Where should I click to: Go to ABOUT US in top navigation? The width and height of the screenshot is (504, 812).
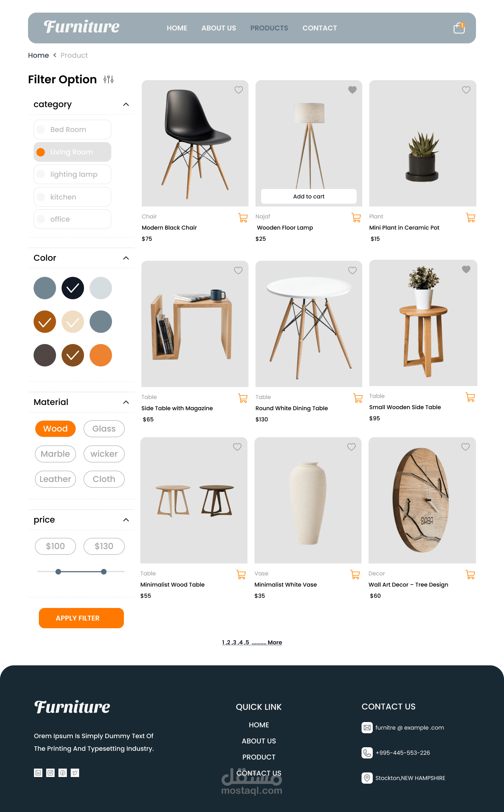pyautogui.click(x=219, y=28)
